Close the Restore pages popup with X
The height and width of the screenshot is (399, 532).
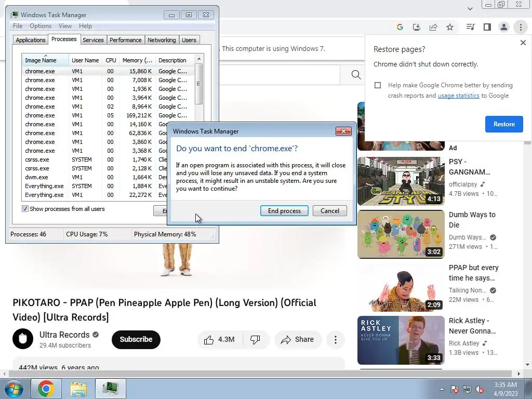point(523,43)
